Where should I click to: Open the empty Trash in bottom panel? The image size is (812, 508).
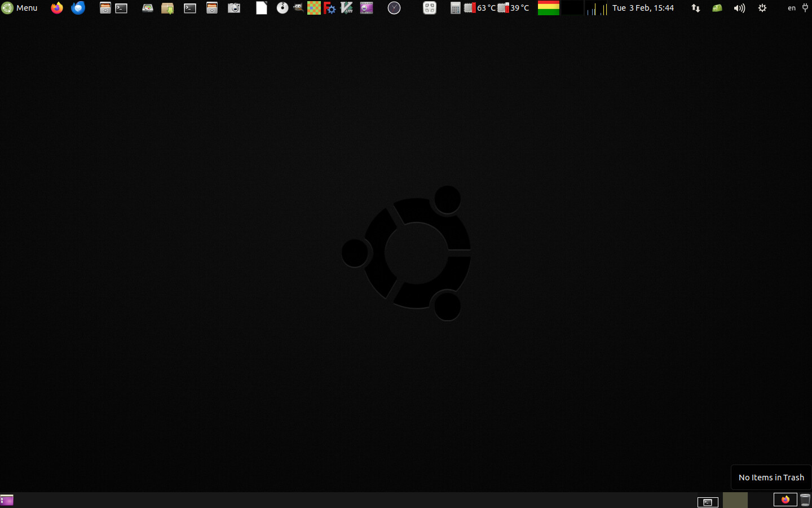pyautogui.click(x=805, y=500)
